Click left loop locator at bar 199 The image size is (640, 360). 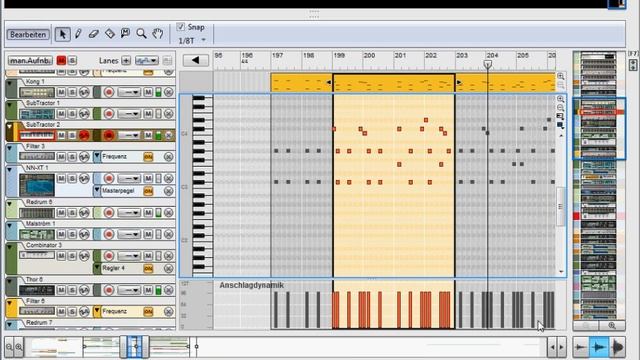point(329,82)
